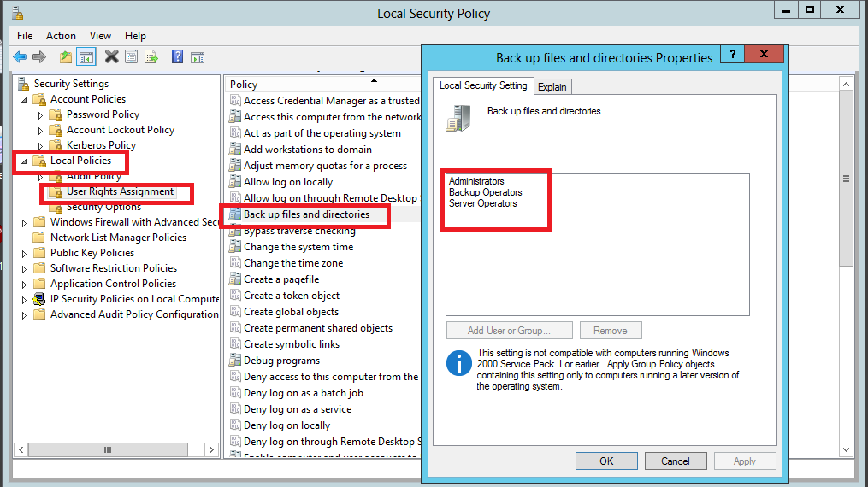Select Administrators in the group list
Image resolution: width=868 pixels, height=487 pixels.
tap(476, 181)
